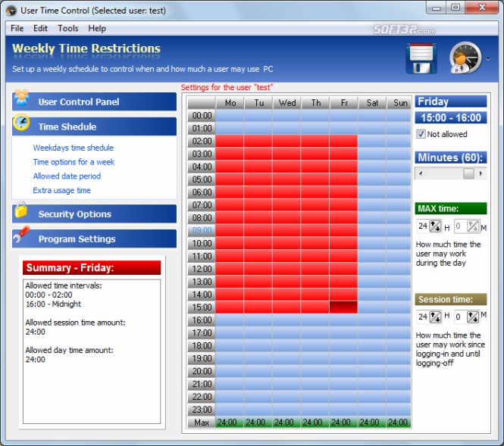Image resolution: width=504 pixels, height=446 pixels.
Task: Click Minutes slider left arrow
Action: (421, 173)
